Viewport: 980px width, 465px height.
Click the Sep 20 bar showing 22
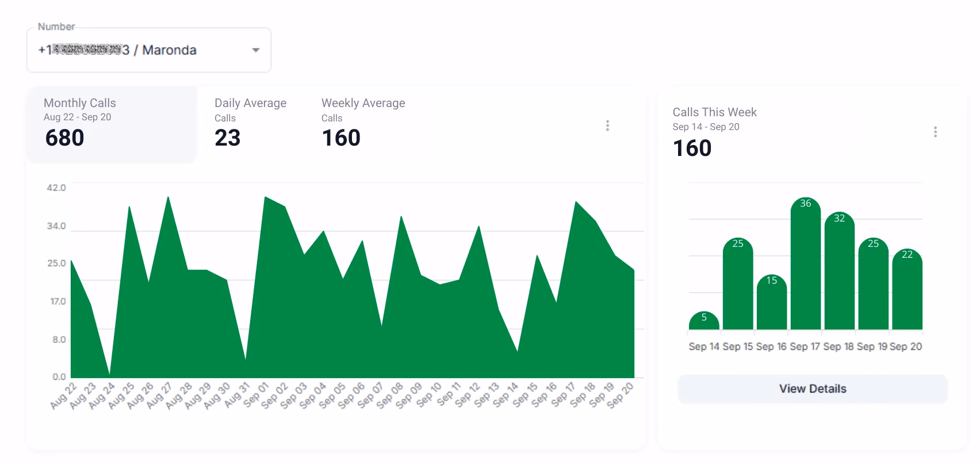[x=908, y=289]
